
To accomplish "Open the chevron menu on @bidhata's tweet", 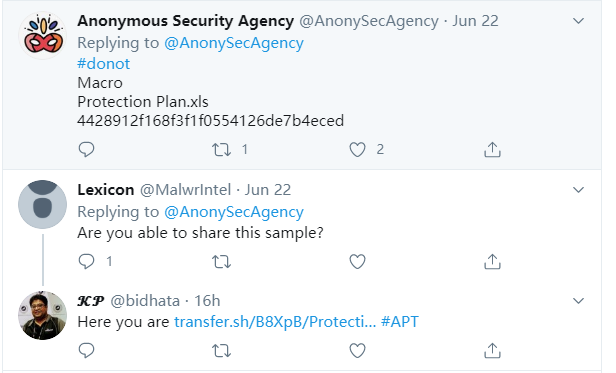I will tap(578, 301).
